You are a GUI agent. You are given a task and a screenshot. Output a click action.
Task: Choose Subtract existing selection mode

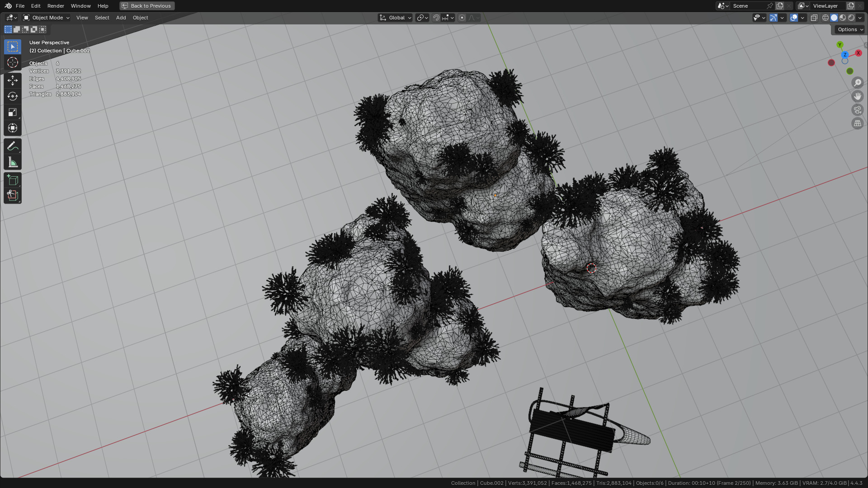[25, 29]
